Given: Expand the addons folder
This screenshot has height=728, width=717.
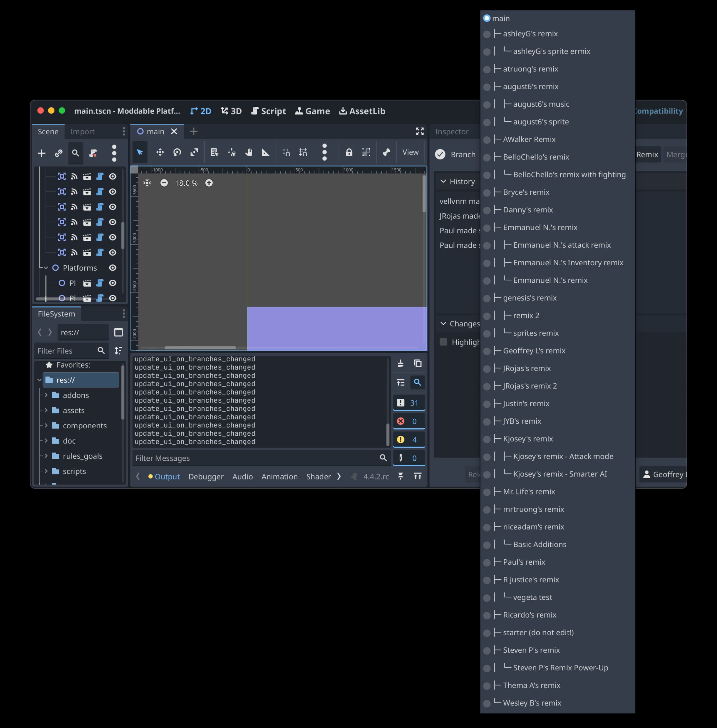Looking at the screenshot, I should tap(46, 395).
